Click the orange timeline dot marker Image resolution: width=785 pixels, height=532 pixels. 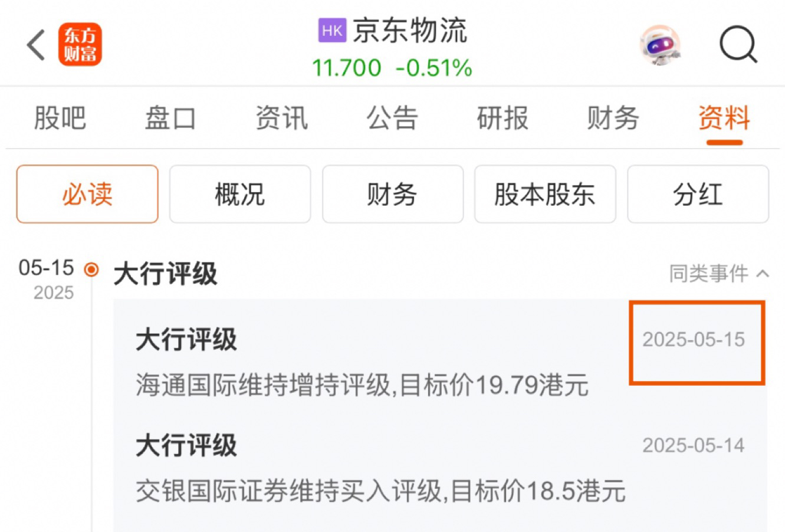[91, 270]
